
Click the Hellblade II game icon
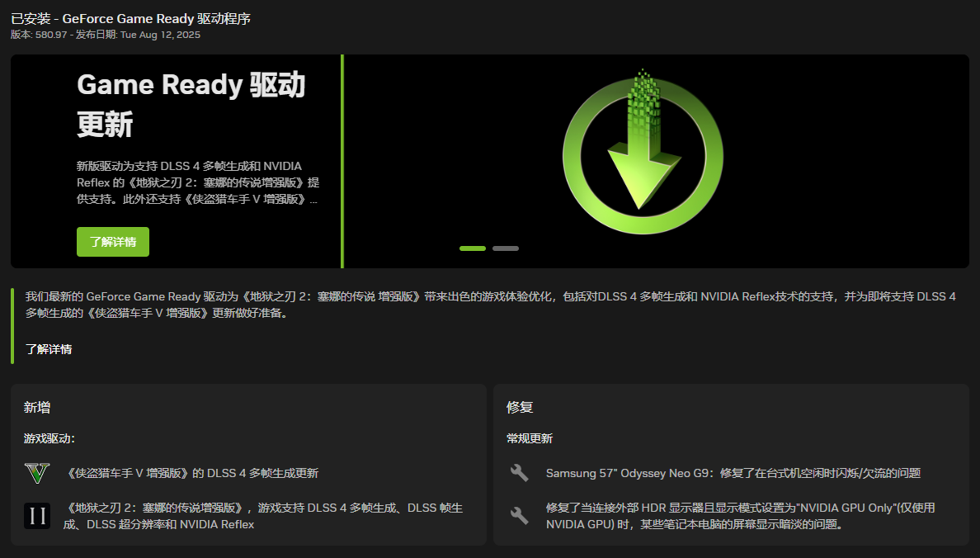37,516
